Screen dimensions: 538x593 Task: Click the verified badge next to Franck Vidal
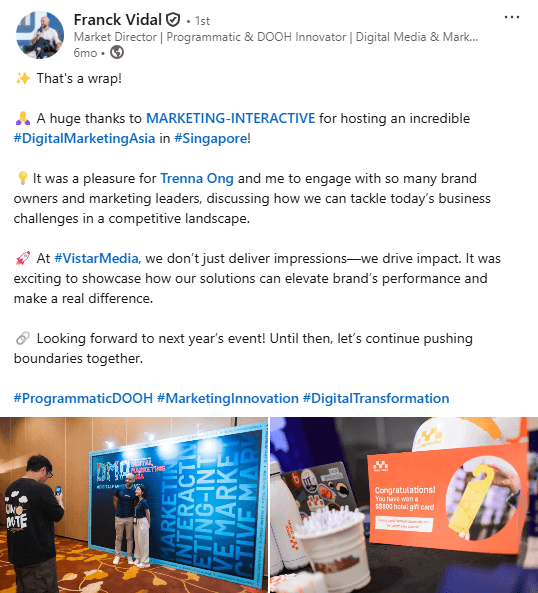(173, 20)
